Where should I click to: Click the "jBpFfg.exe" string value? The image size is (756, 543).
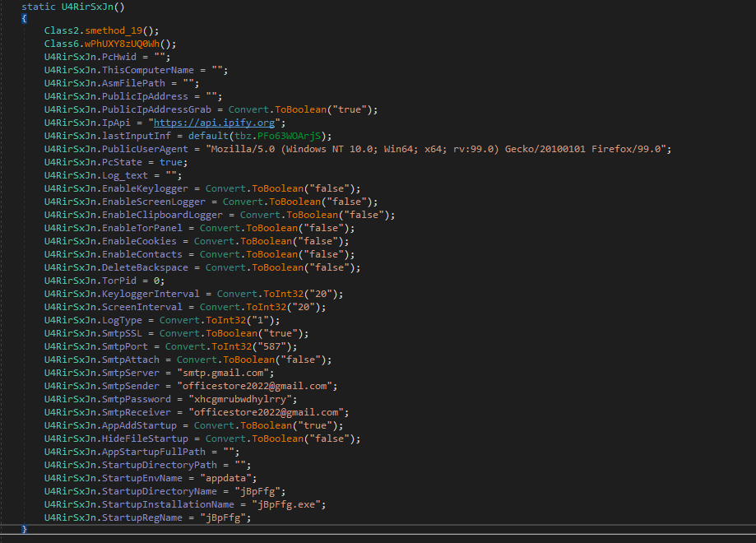[x=286, y=504]
